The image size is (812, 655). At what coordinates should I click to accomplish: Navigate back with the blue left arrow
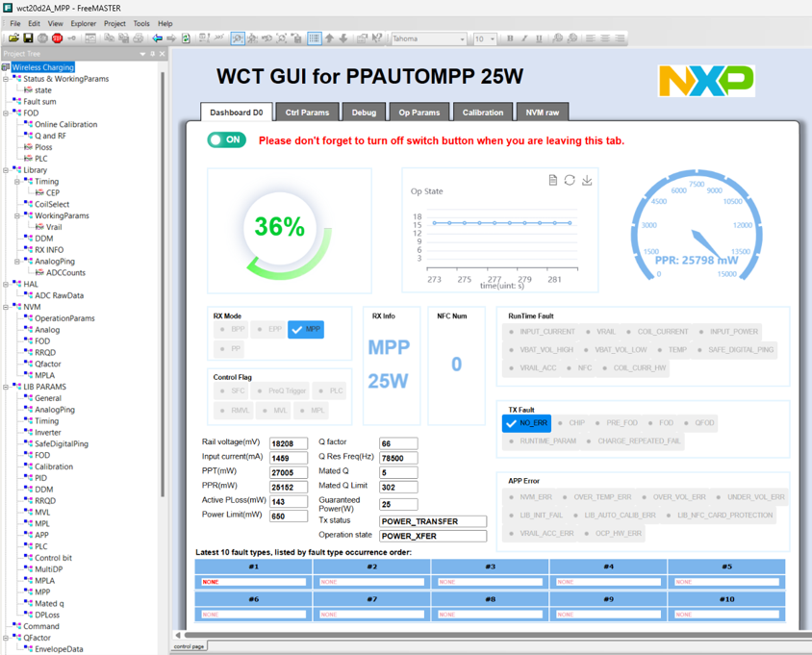click(158, 38)
